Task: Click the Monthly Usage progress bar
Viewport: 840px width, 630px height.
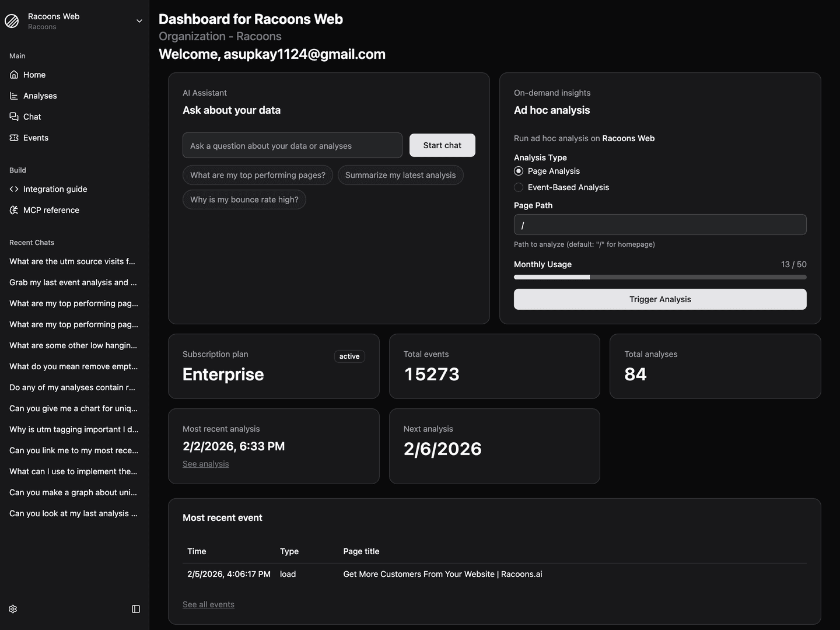Action: tap(660, 277)
